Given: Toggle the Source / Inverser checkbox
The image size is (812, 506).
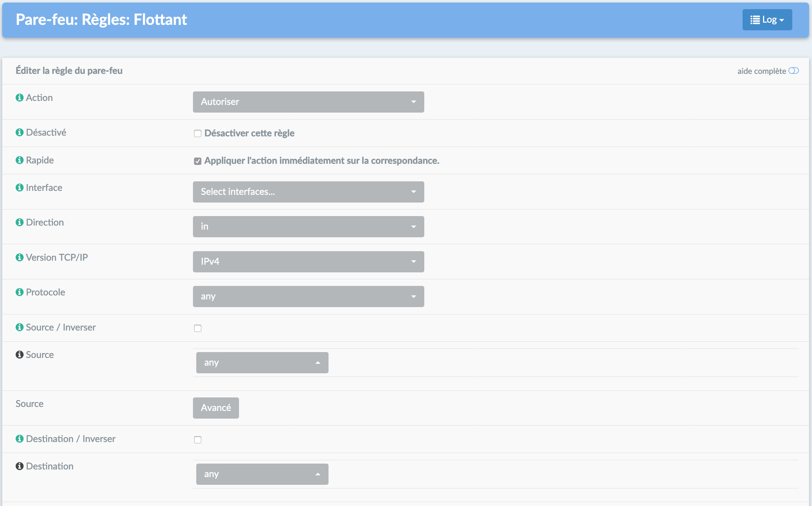Looking at the screenshot, I should 198,328.
